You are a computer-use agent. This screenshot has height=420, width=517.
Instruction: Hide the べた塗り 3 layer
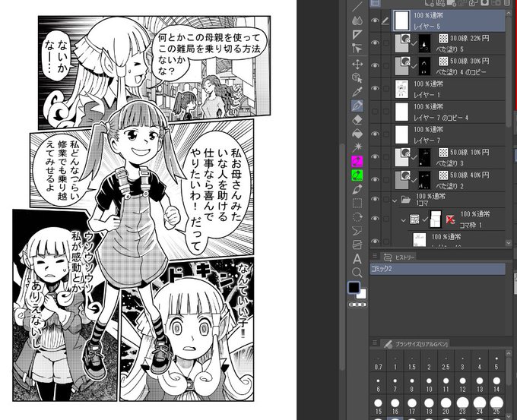(375, 156)
